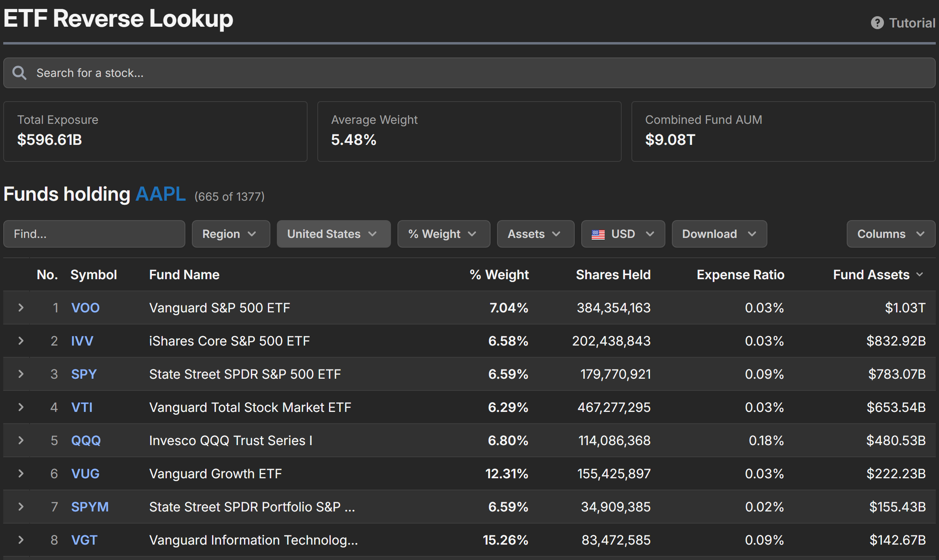
Task: Expand the VGT row chevron
Action: click(x=21, y=540)
